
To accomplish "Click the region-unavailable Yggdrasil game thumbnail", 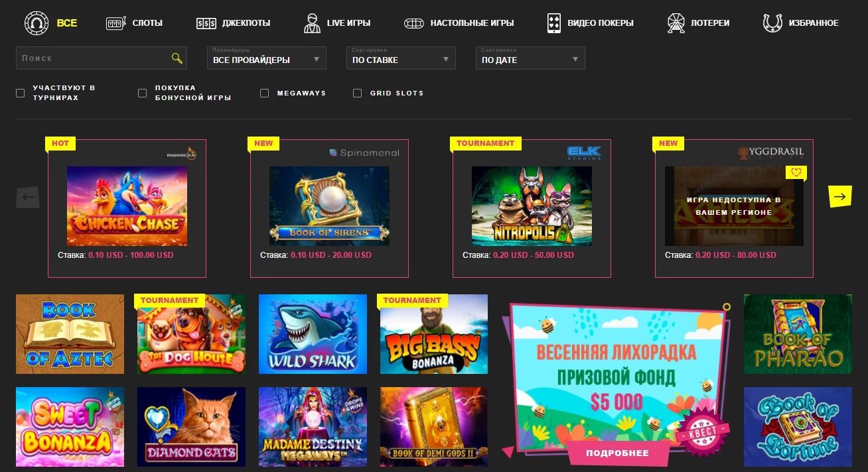I will 734,206.
